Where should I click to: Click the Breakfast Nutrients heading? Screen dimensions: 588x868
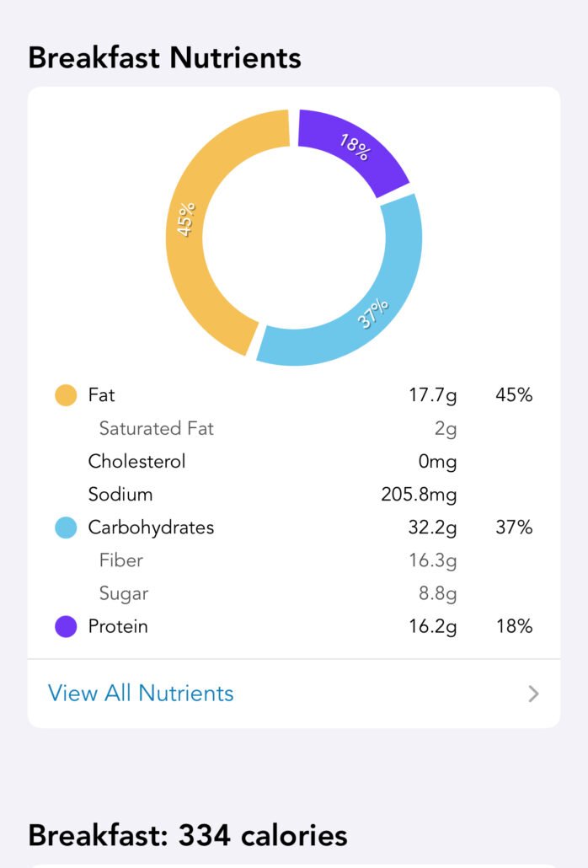165,57
